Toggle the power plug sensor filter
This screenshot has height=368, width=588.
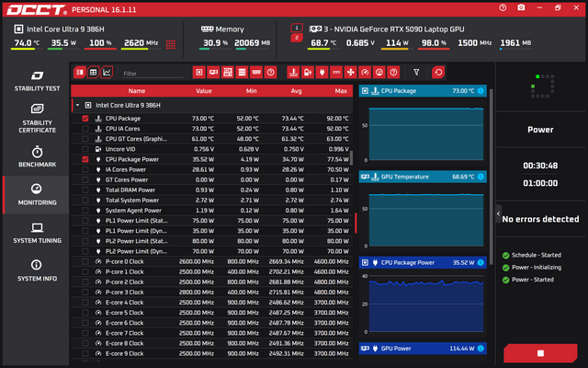[x=322, y=72]
